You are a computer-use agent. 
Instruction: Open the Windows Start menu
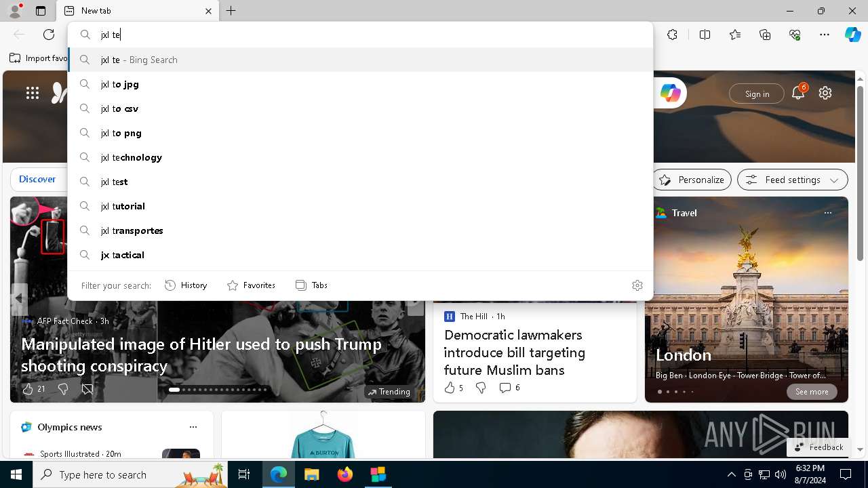tap(16, 474)
